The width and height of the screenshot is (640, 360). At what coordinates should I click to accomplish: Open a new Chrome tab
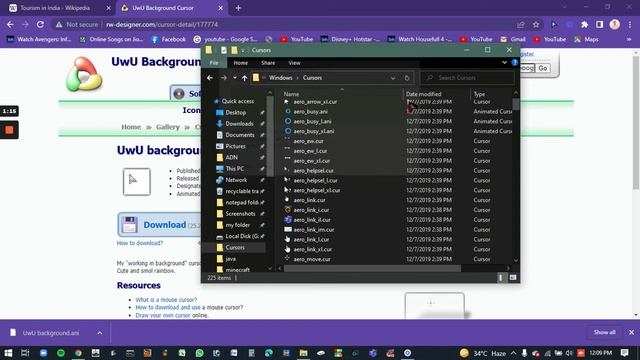(238, 8)
